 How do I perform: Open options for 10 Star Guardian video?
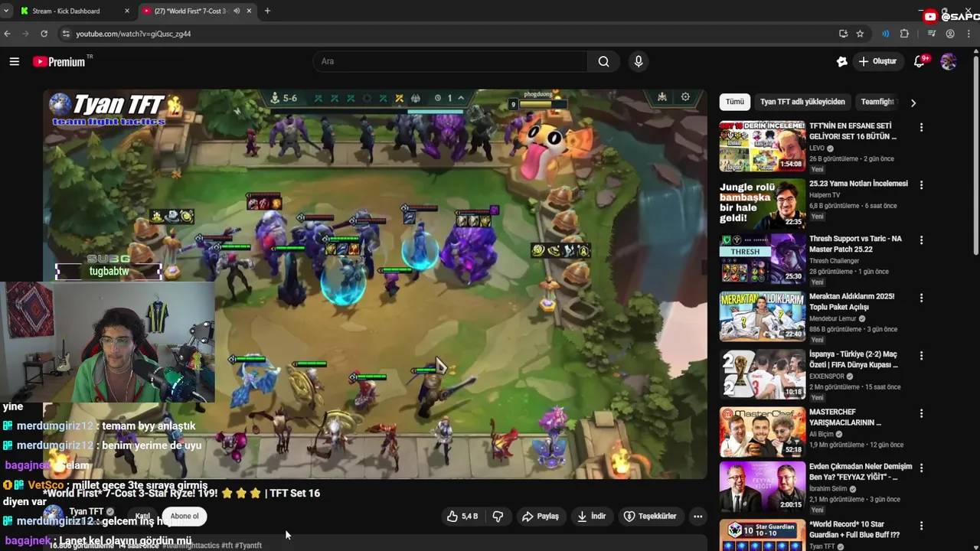pyautogui.click(x=921, y=526)
